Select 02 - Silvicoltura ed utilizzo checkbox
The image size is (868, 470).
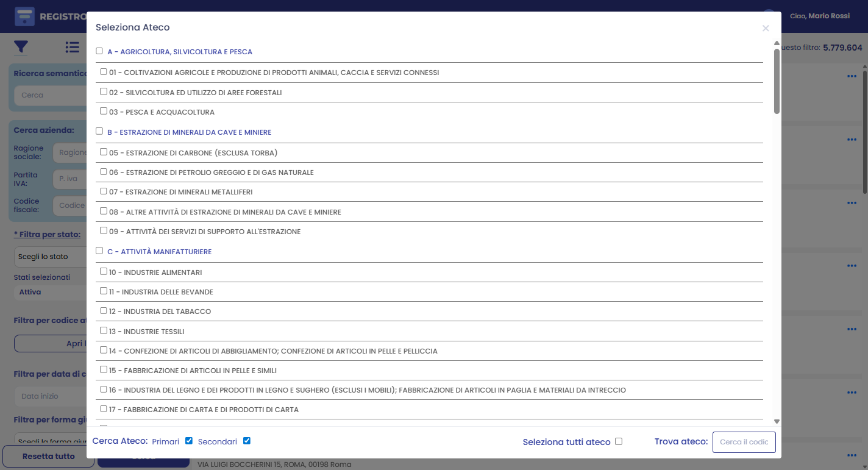point(104,91)
